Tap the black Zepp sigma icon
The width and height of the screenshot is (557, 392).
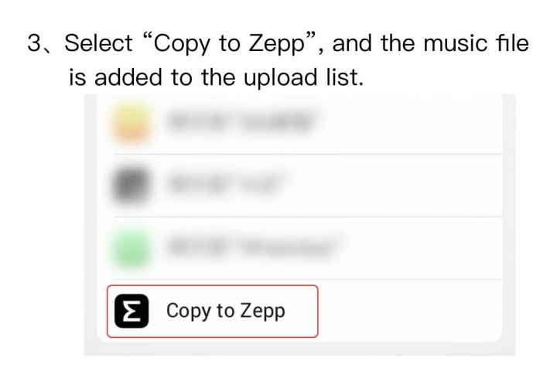click(x=132, y=311)
